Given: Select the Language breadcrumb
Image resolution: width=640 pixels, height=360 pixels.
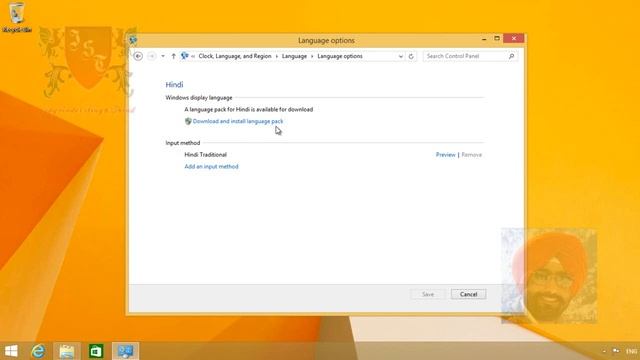Looking at the screenshot, I should (x=294, y=56).
